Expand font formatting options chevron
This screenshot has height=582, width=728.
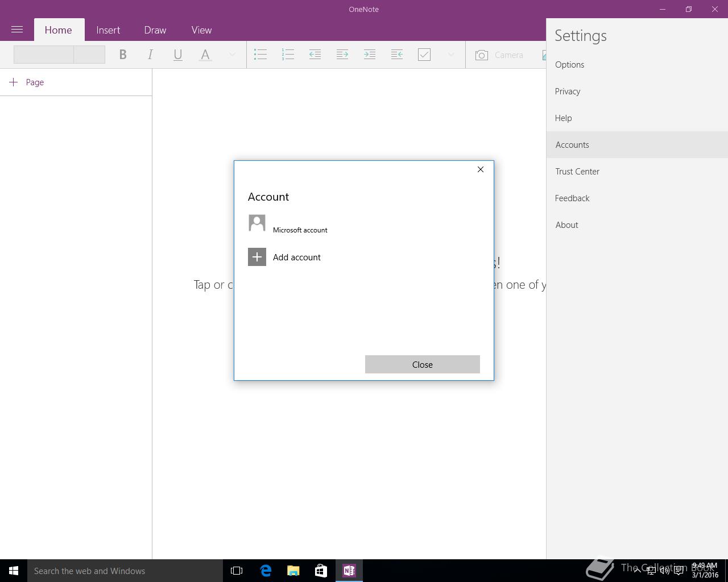click(232, 55)
